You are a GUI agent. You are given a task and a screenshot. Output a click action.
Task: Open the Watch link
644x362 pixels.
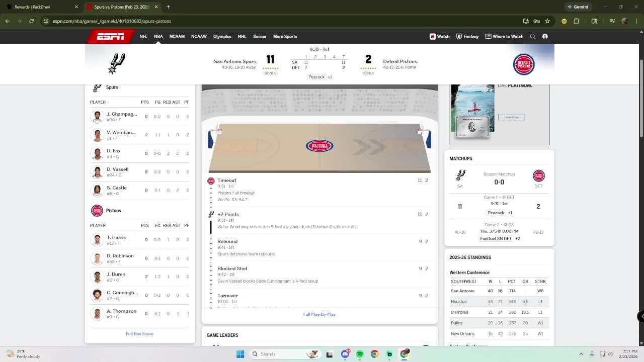coord(440,37)
